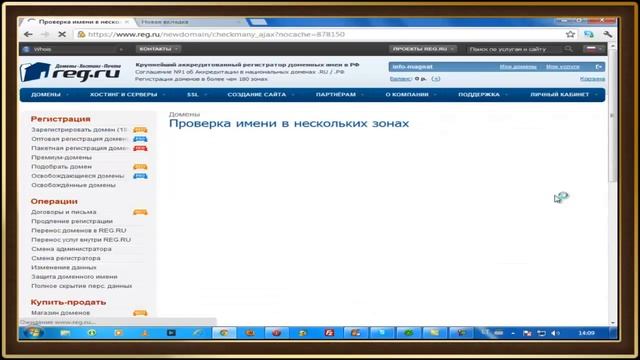
Task: Expand the ПРОЕКТЫ REG.RU dropdown
Action: (x=422, y=49)
